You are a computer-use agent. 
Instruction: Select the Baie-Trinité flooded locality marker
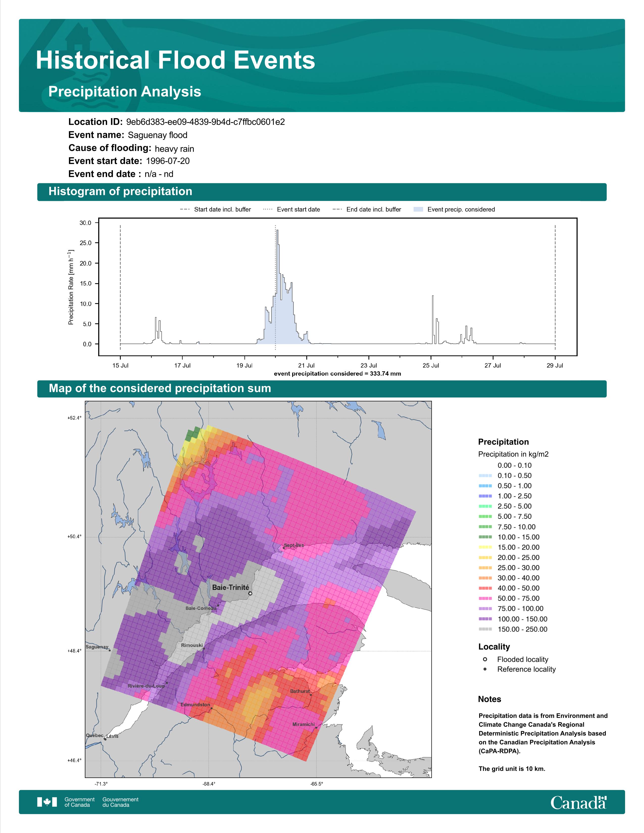[250, 593]
